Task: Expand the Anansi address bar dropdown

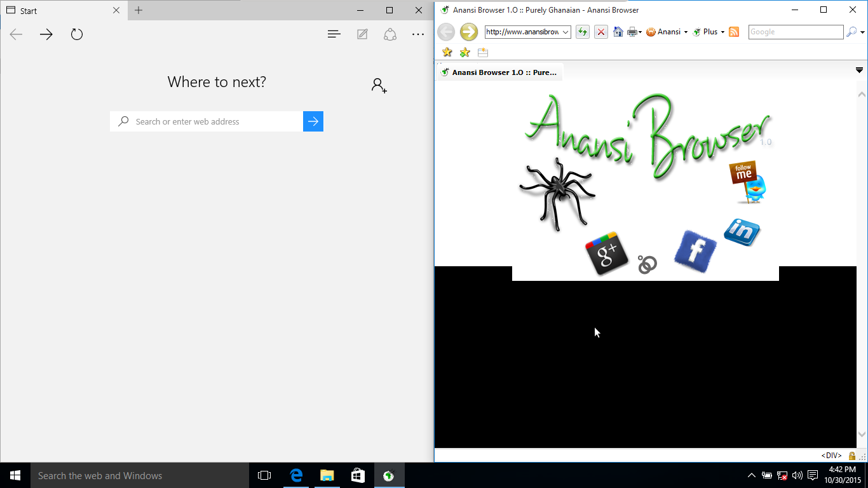Action: (x=566, y=32)
